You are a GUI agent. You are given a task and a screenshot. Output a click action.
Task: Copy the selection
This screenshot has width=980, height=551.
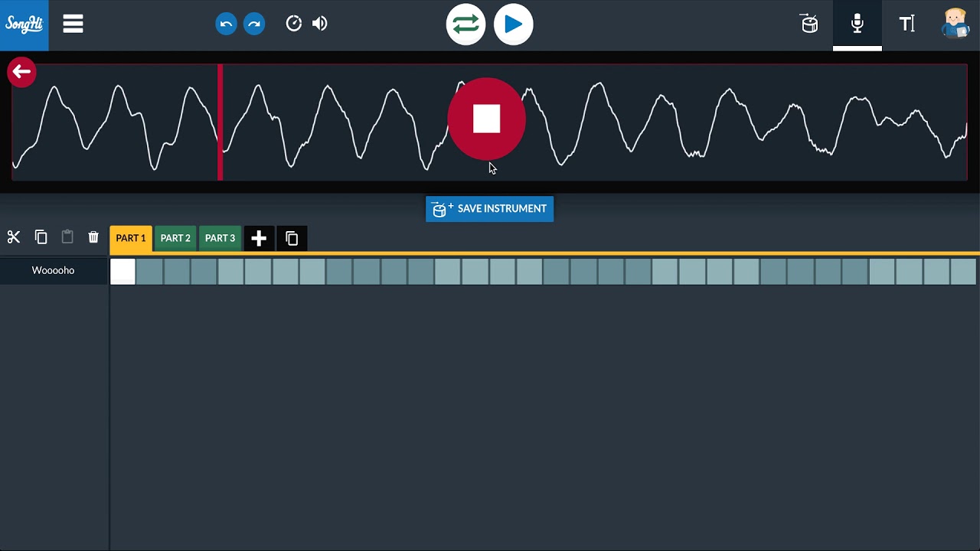click(x=41, y=237)
